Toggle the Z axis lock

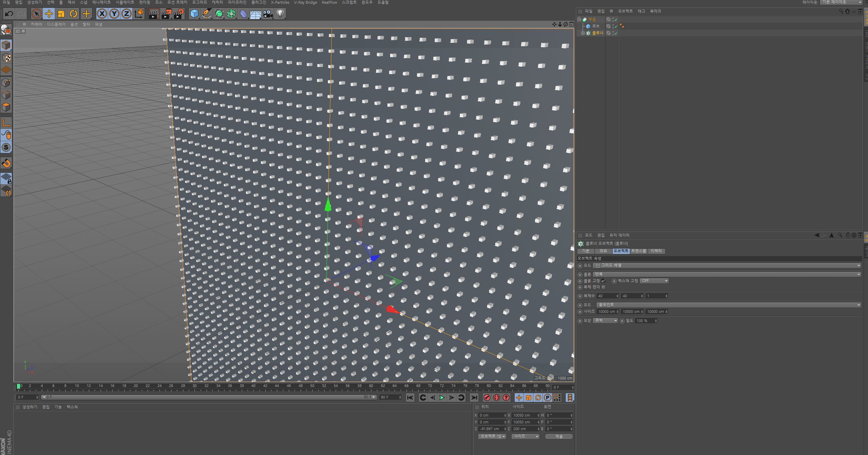pyautogui.click(x=127, y=14)
